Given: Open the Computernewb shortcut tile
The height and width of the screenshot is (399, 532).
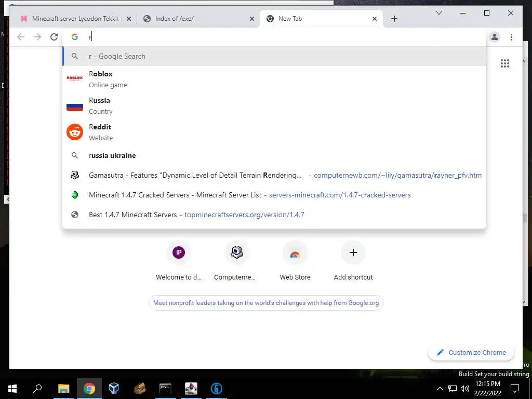Looking at the screenshot, I should (x=236, y=261).
